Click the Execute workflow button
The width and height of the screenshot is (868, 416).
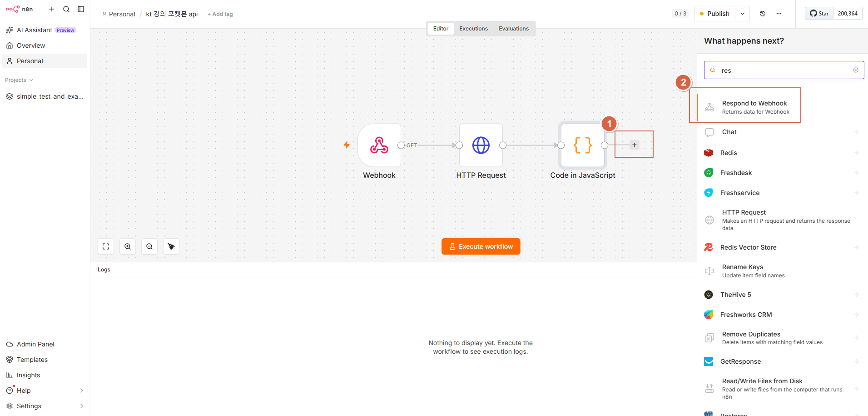[481, 246]
